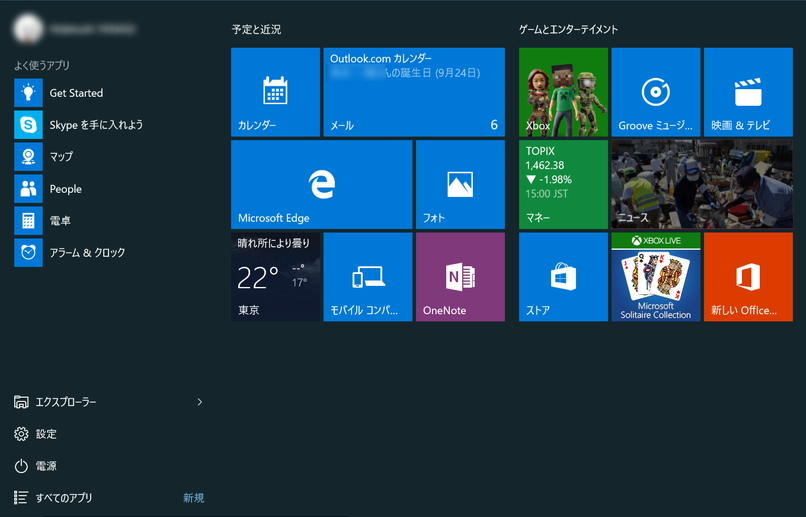Launch the Microsoft Edge tile

pyautogui.click(x=321, y=184)
